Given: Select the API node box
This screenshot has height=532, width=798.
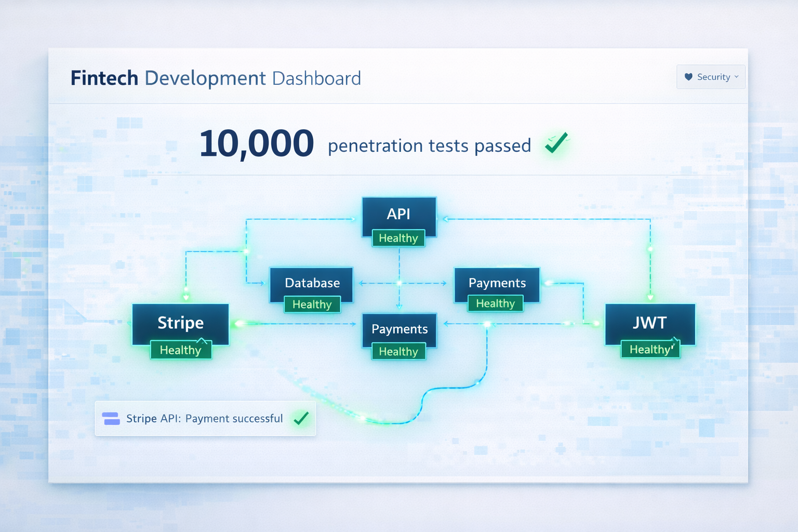Looking at the screenshot, I should click(x=398, y=214).
